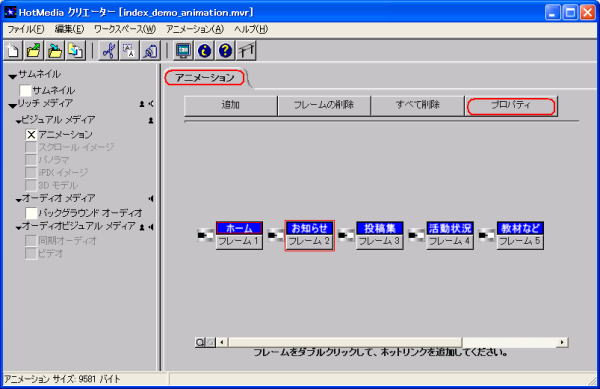Screen dimensions: 600x389
Task: Click the connector icon before ホーム frame
Action: coord(206,235)
